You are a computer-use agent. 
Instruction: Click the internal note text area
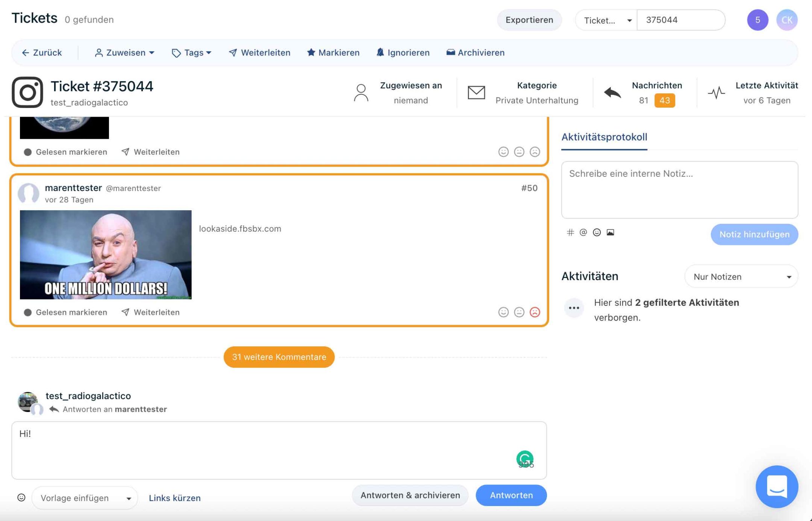point(680,190)
